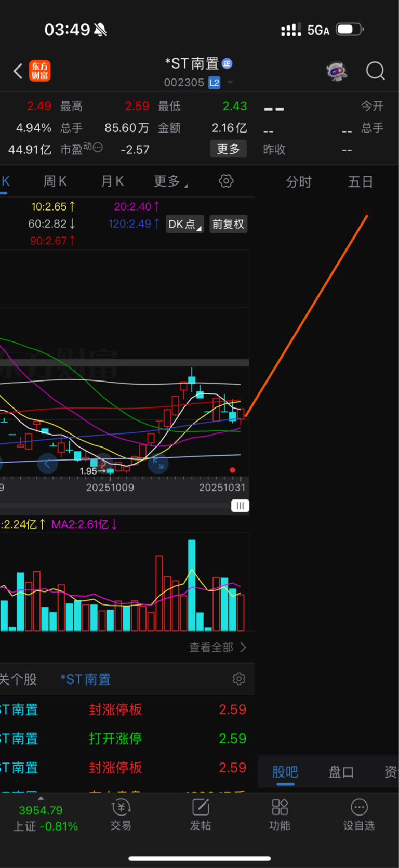Tap the 10:2.65 moving average label

coord(53,207)
